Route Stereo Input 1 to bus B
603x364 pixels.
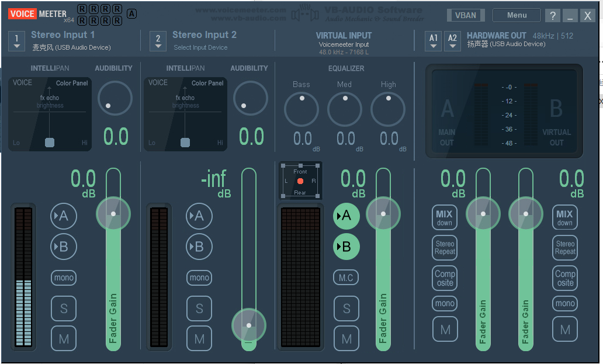tap(64, 247)
